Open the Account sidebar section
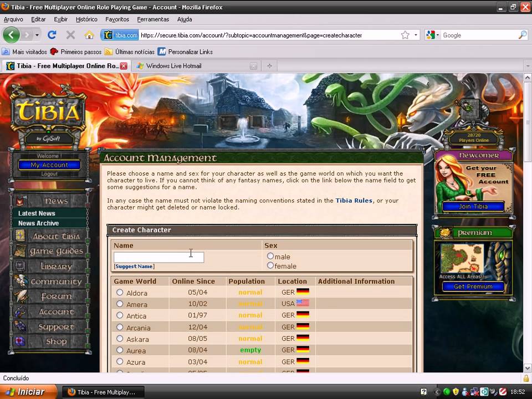 [51, 311]
